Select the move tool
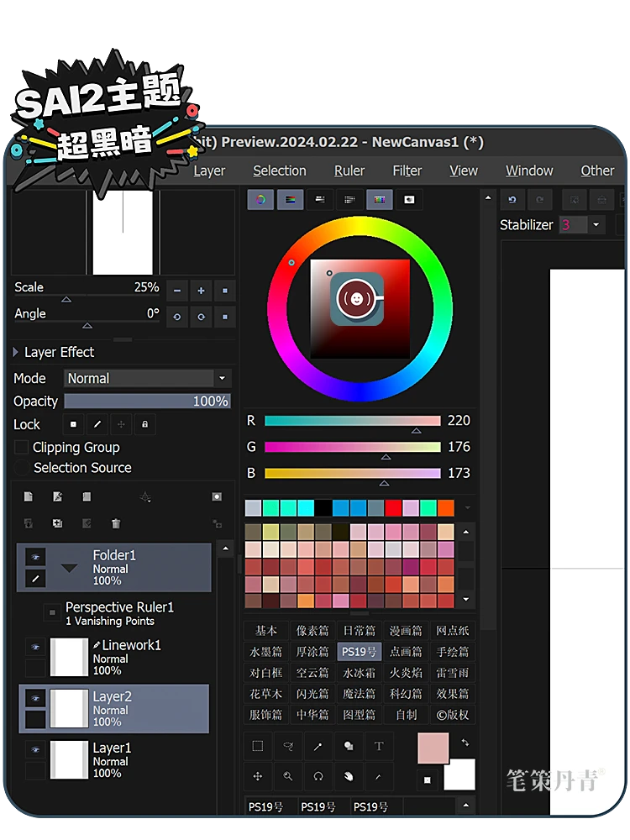630x840 pixels. pyautogui.click(x=258, y=775)
